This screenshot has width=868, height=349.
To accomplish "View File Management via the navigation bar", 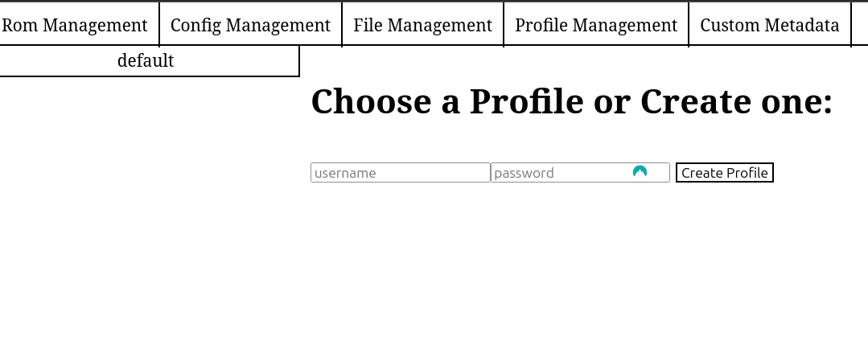I will [x=422, y=25].
